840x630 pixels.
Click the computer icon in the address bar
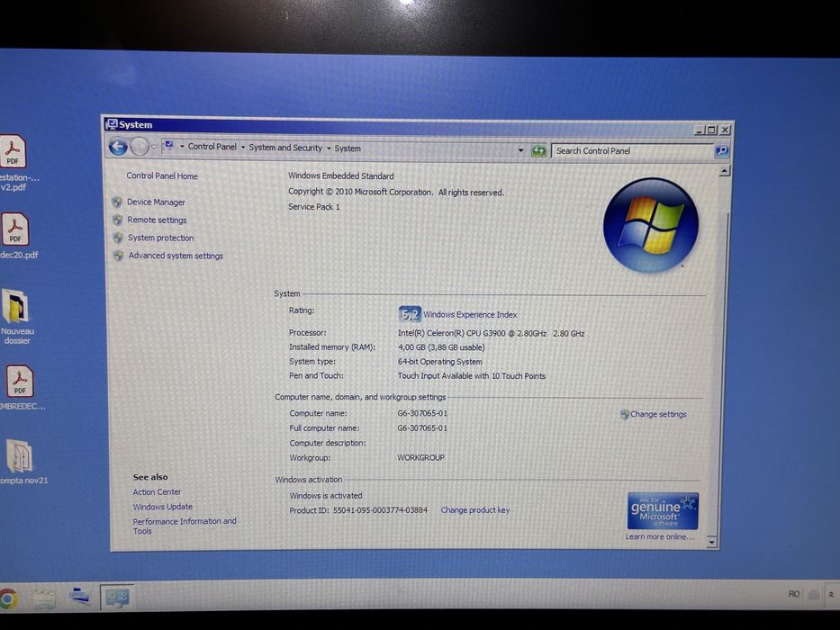pyautogui.click(x=169, y=145)
